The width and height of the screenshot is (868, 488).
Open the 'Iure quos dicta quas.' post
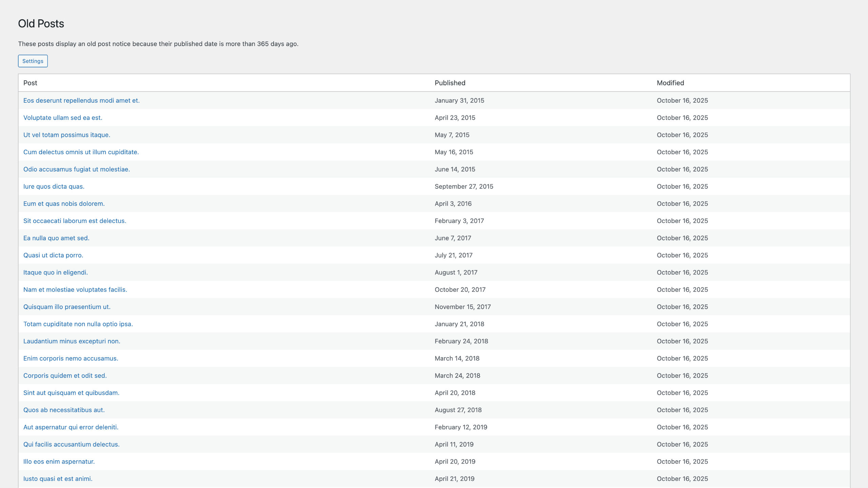point(54,186)
